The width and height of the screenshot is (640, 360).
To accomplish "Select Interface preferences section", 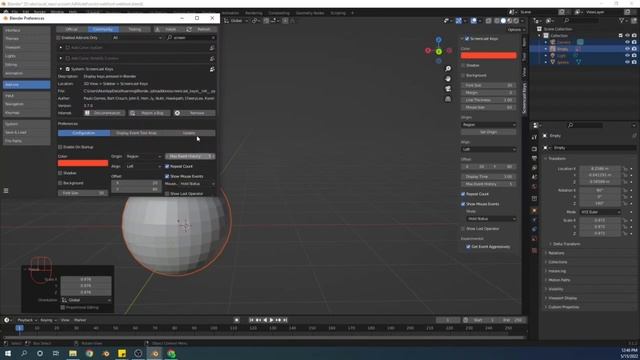I will pyautogui.click(x=27, y=30).
